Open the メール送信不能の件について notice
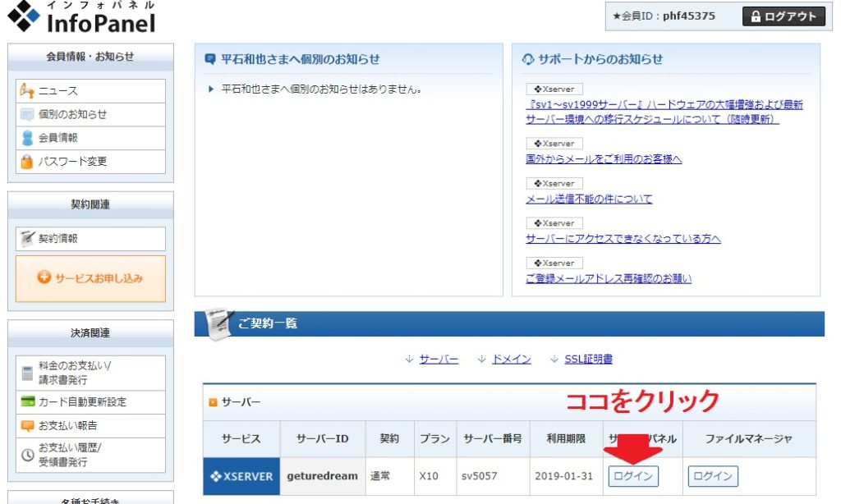 coord(589,199)
